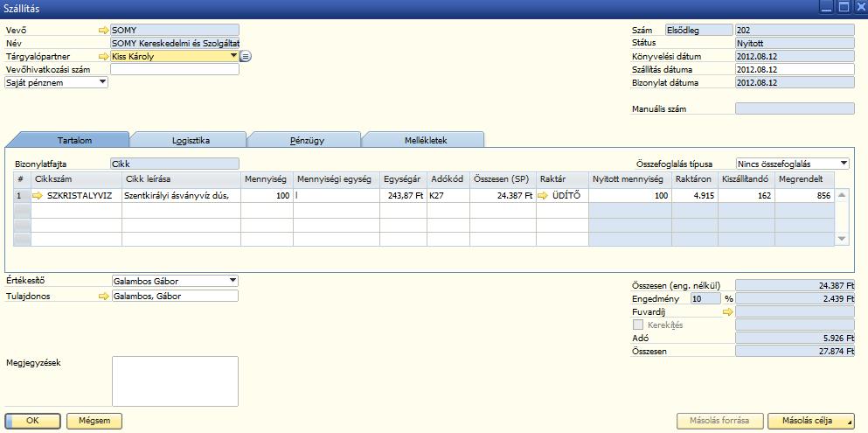Click the Manuális szám field
The height and width of the screenshot is (433, 868).
tap(795, 109)
